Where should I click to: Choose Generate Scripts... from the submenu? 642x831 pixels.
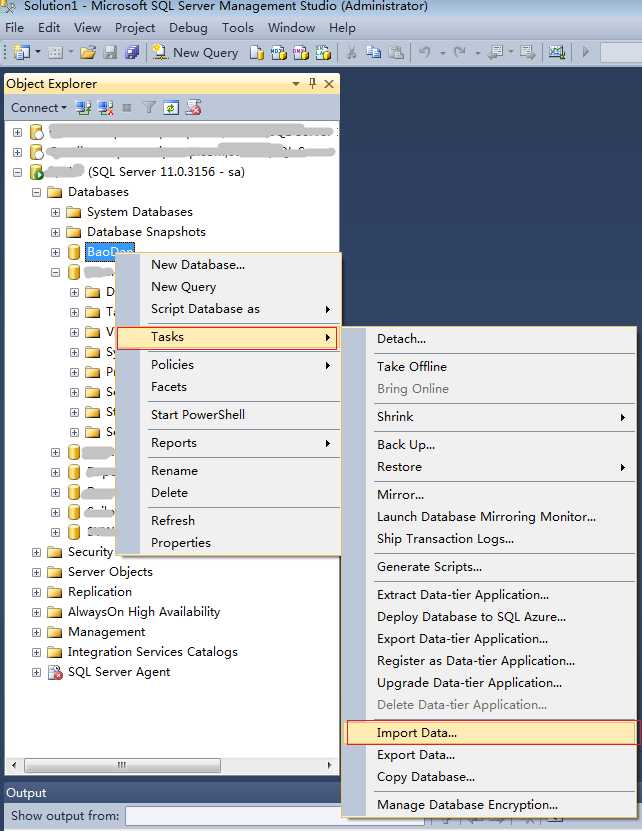click(429, 567)
